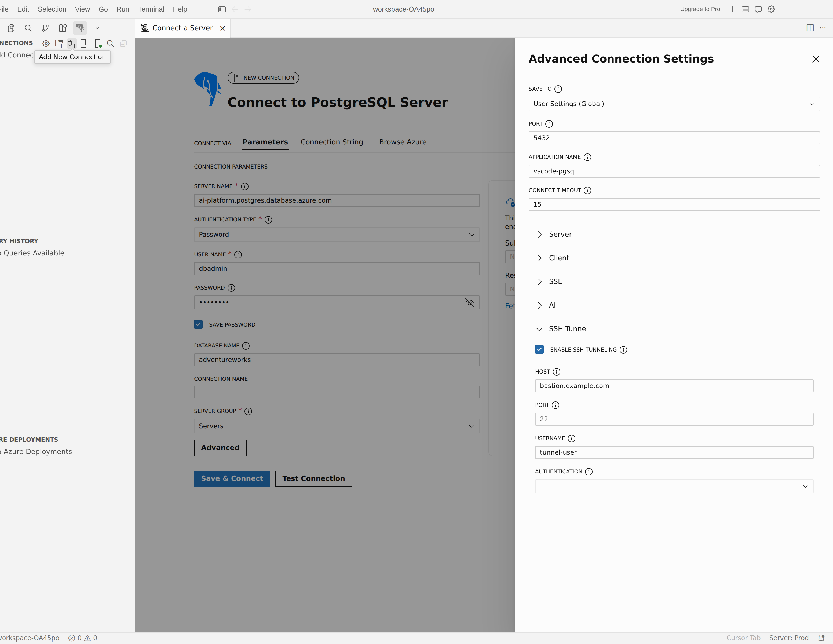Open connections settings gear in sidebar header

46,43
